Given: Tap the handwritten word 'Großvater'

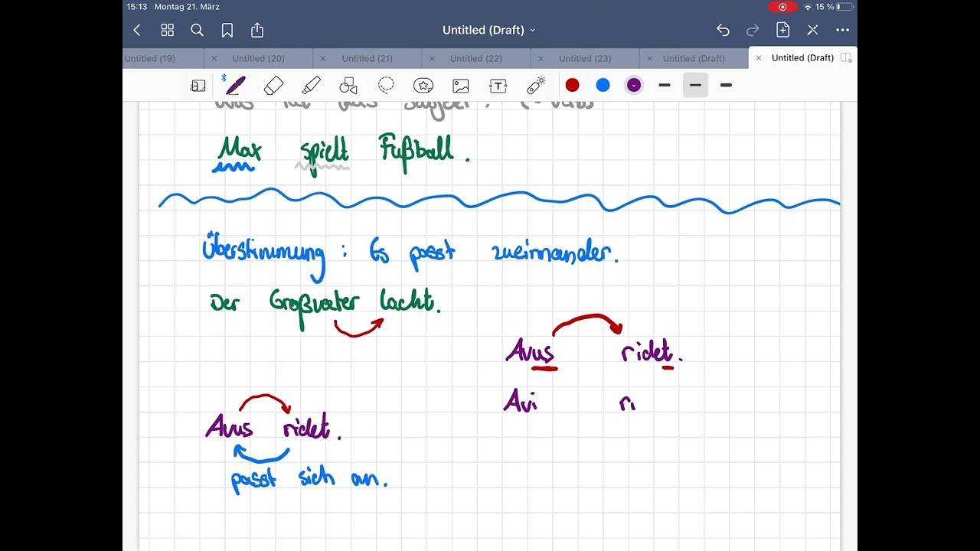Looking at the screenshot, I should coord(314,305).
